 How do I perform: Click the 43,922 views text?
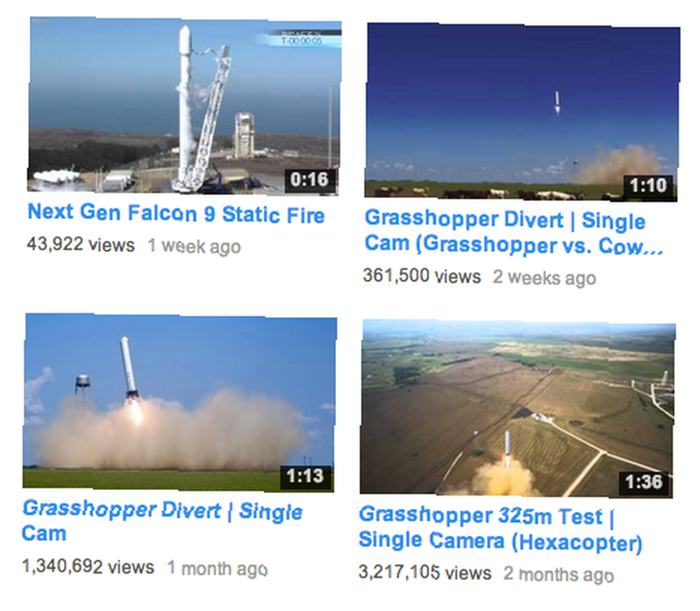tap(80, 244)
